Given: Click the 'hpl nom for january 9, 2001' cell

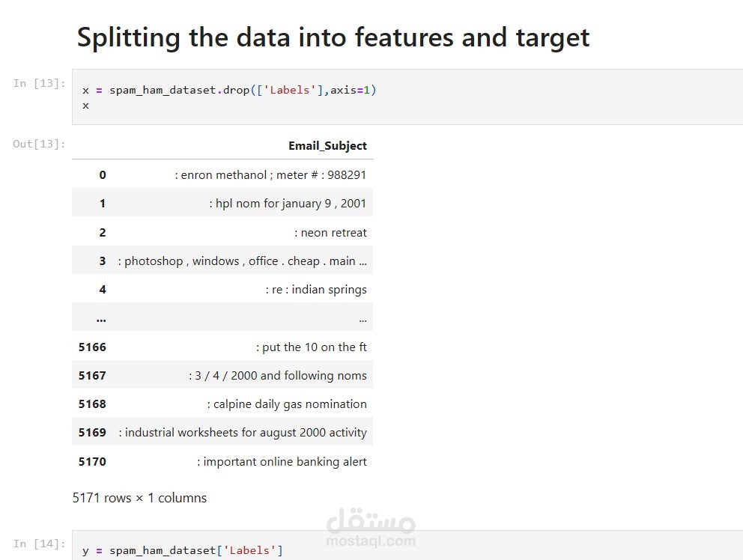Looking at the screenshot, I should click(288, 203).
